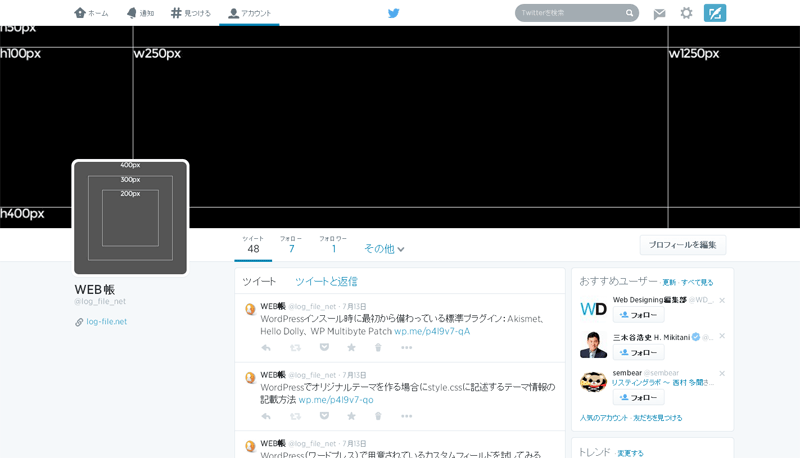
Task: Open more options on Akismet tweet
Action: coord(406,348)
